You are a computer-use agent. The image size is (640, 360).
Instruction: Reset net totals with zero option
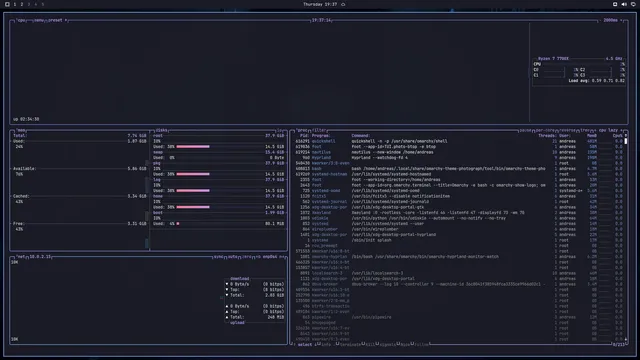coord(247,257)
